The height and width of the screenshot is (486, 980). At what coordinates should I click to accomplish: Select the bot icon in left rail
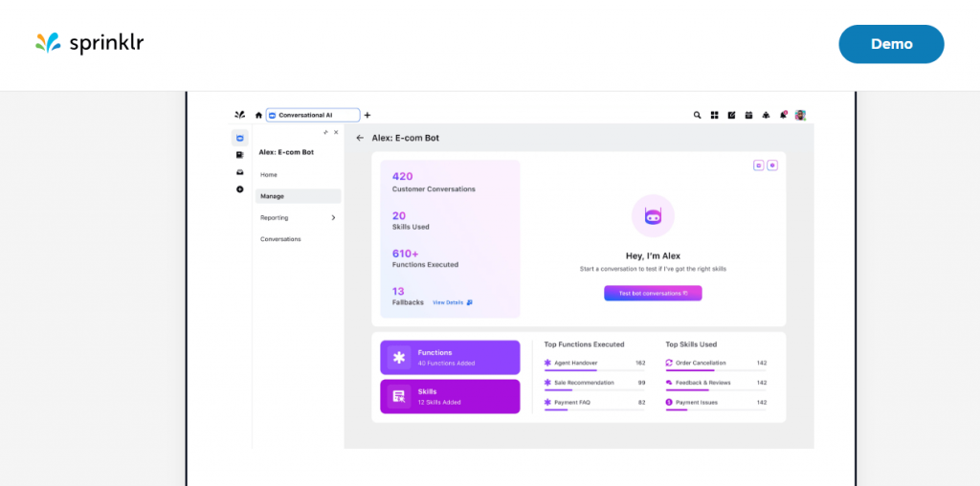point(240,138)
